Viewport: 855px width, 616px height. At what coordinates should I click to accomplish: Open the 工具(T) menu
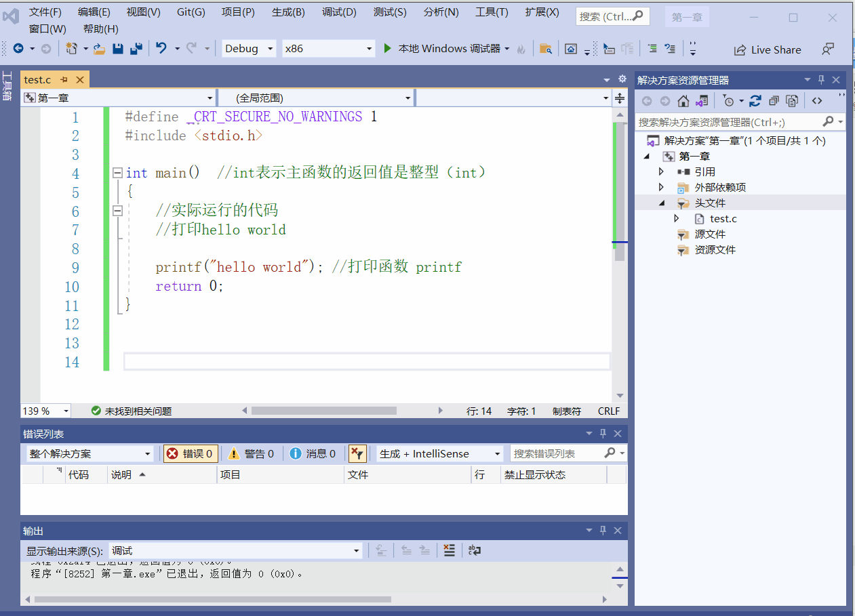(492, 12)
